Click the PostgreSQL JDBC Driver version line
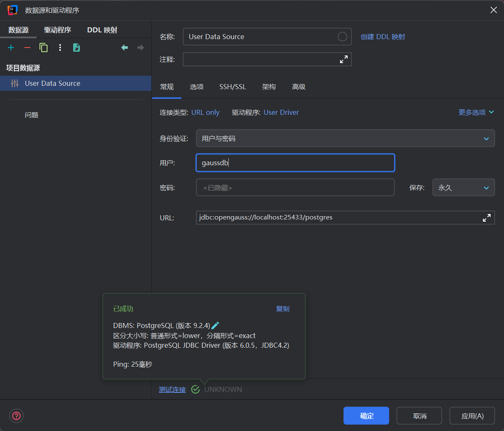The width and height of the screenshot is (504, 431). [201, 346]
